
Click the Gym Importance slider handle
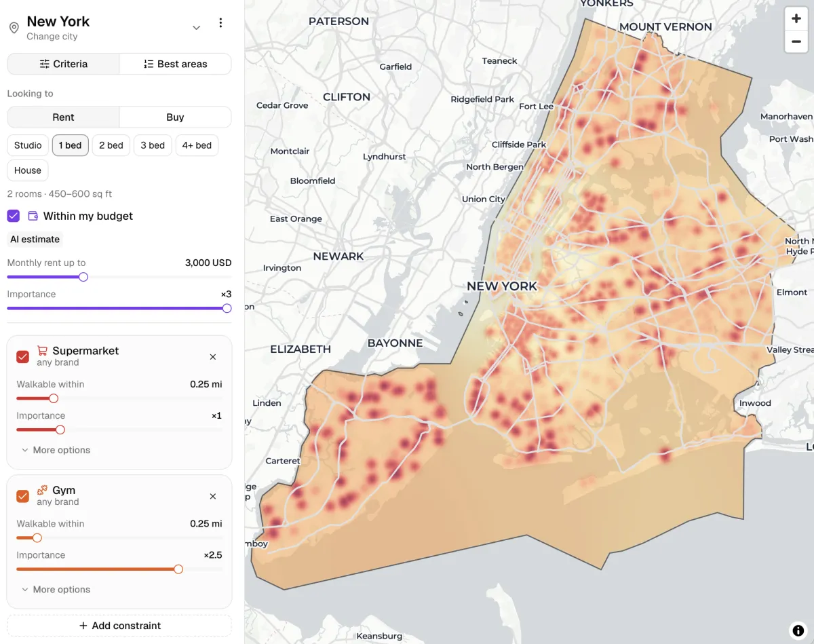[x=178, y=569]
